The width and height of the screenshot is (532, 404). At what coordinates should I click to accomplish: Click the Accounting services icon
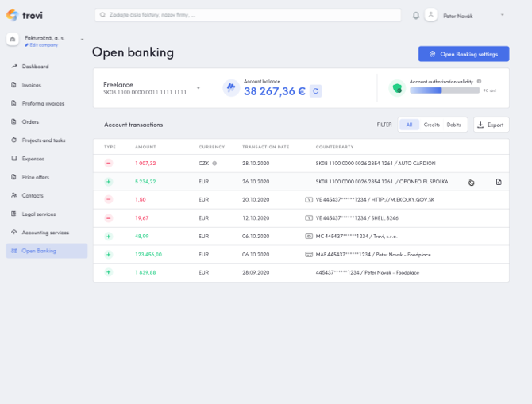pyautogui.click(x=14, y=232)
